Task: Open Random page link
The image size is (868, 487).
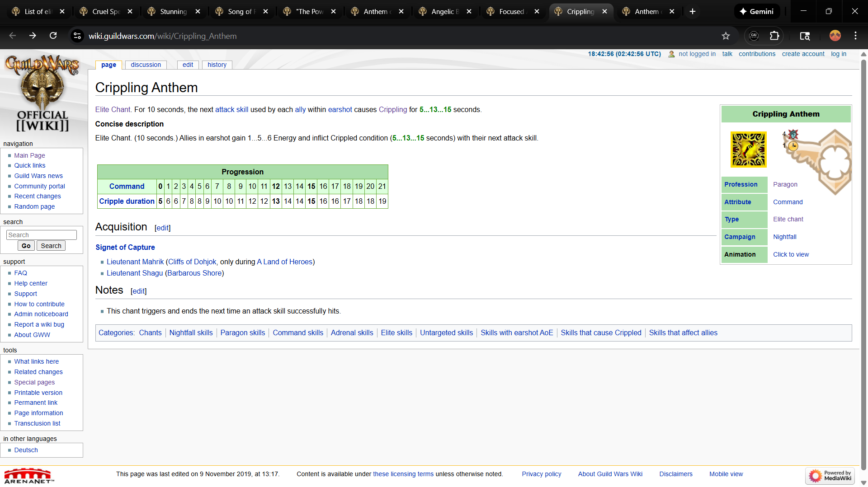Action: tap(34, 206)
